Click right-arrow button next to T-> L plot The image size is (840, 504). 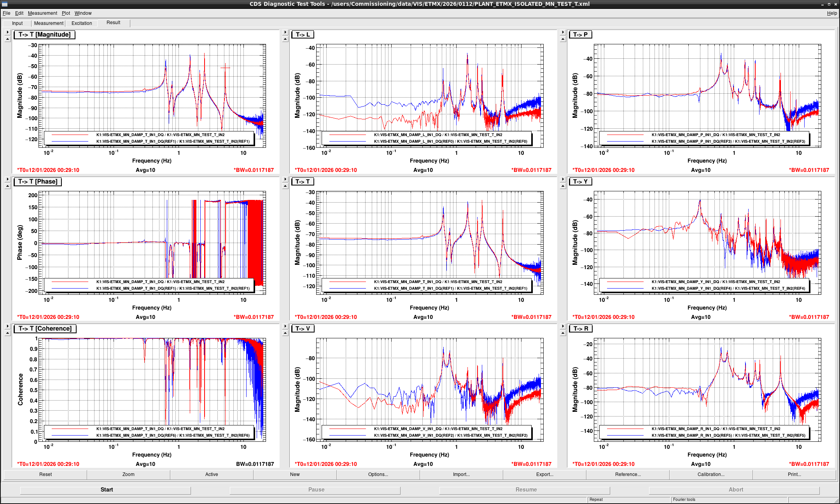(x=285, y=32)
